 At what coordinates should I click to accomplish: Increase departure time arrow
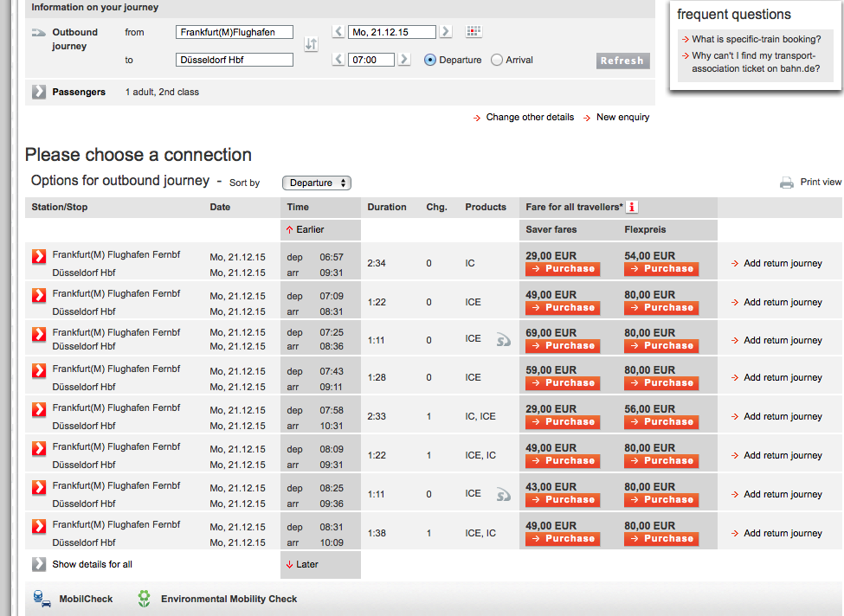[404, 59]
